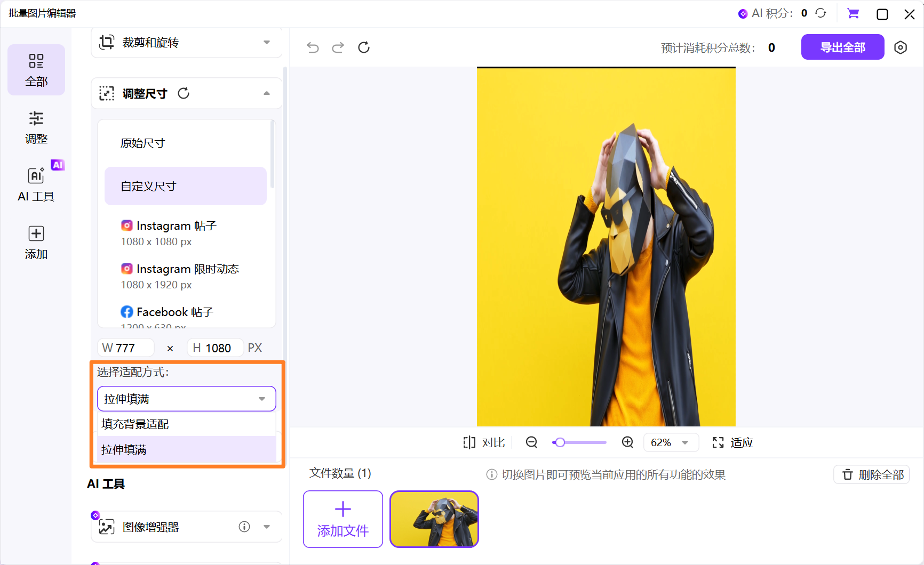This screenshot has width=924, height=565.
Task: Open the shopping cart icon in the title bar
Action: [x=853, y=13]
